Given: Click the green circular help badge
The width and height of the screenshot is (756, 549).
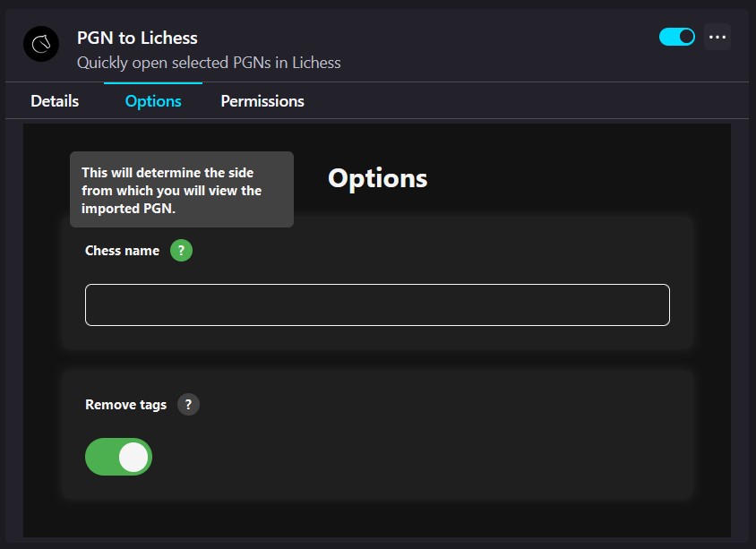Looking at the screenshot, I should tap(181, 251).
